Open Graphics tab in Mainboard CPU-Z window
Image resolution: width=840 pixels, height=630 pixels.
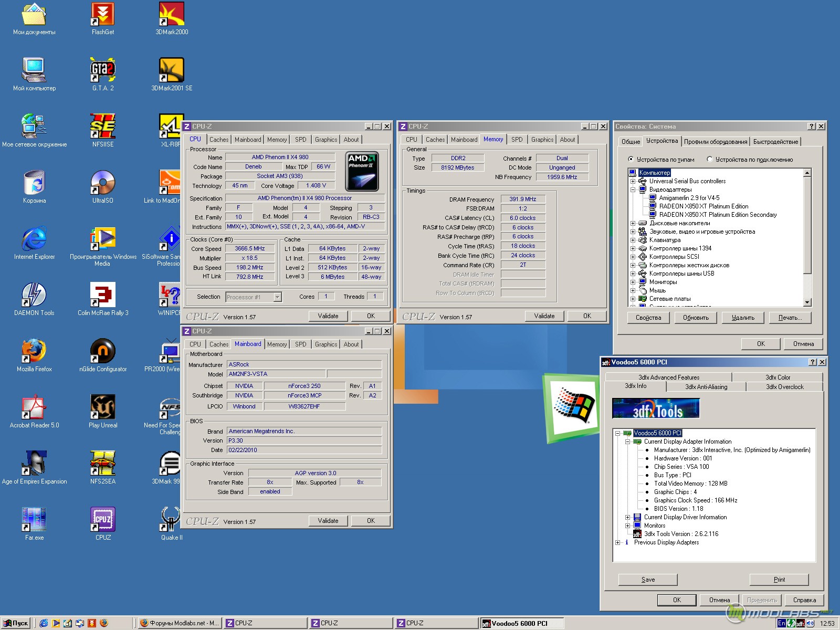pyautogui.click(x=326, y=344)
